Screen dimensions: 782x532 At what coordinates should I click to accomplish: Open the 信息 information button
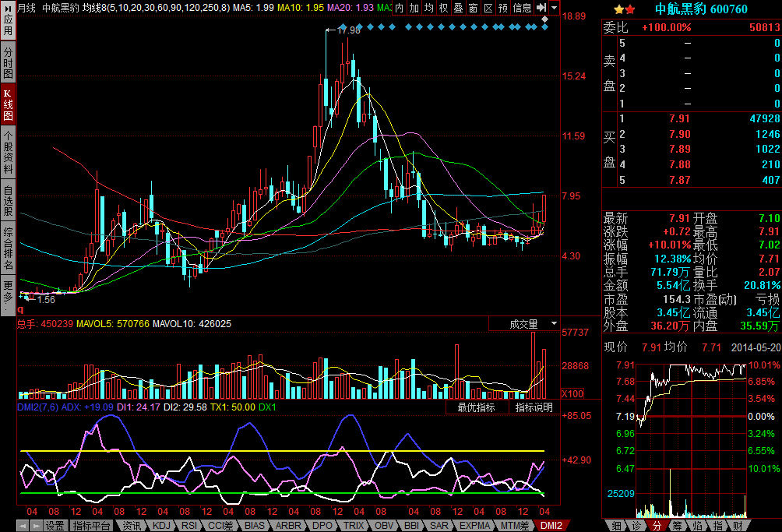[522, 8]
